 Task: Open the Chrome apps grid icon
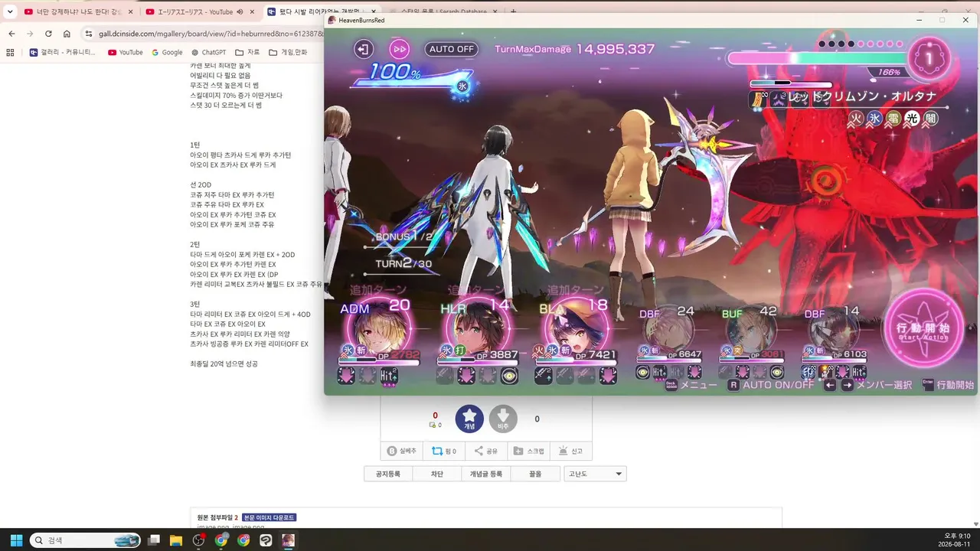tap(10, 52)
